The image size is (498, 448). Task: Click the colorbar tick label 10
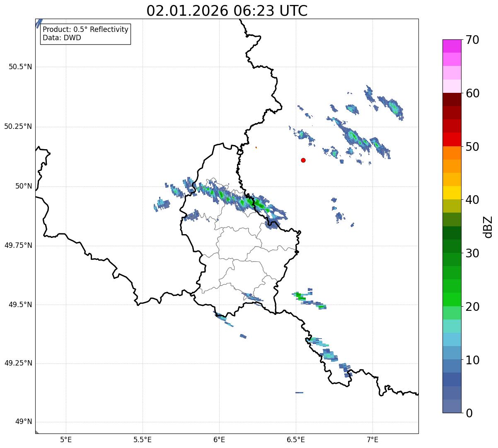click(472, 361)
